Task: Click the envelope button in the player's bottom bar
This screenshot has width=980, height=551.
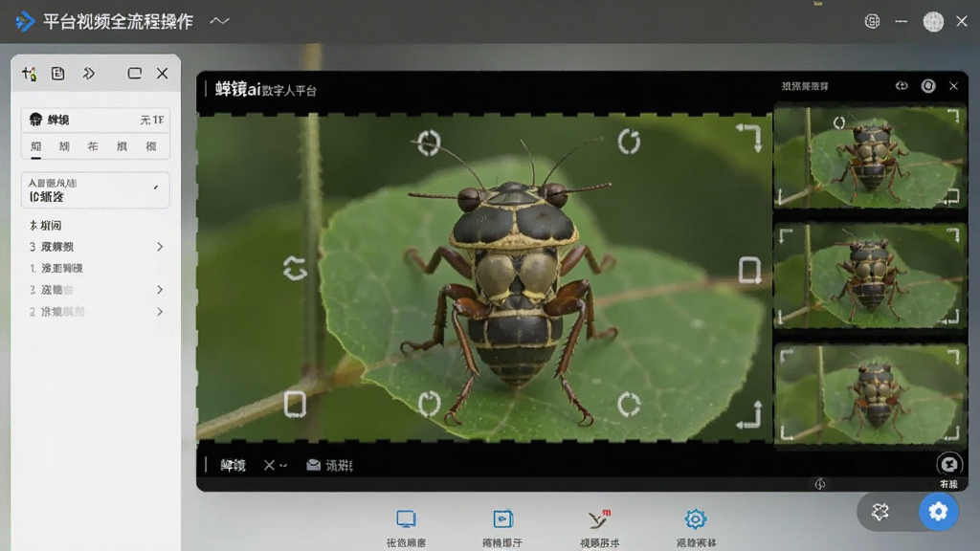Action: 329,466
